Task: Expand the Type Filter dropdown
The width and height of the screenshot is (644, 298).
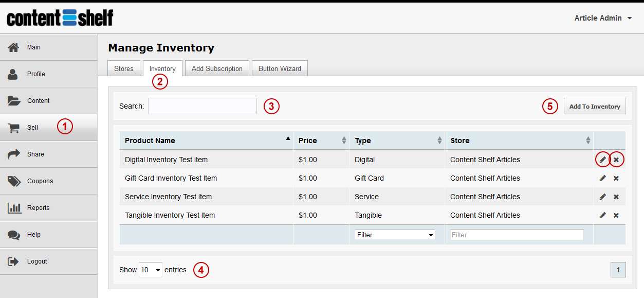Action: click(395, 235)
